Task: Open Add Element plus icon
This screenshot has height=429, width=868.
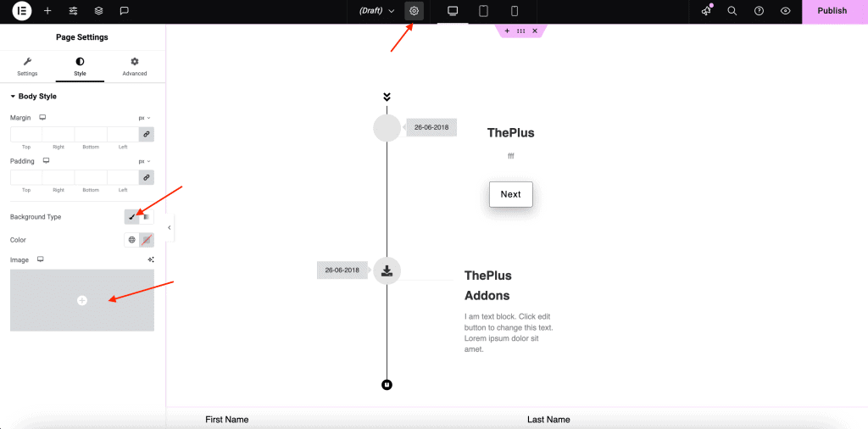Action: pyautogui.click(x=47, y=11)
